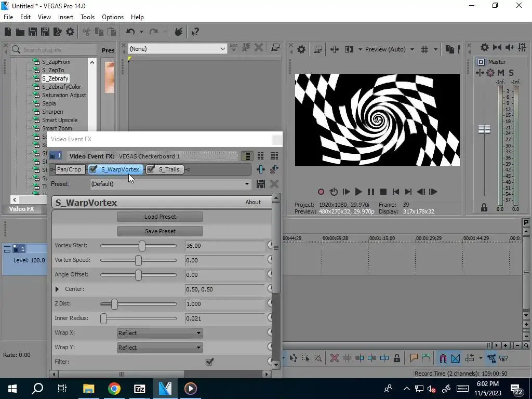This screenshot has height=399, width=532.
Task: Switch to the Video FX tab
Action: [x=21, y=209]
